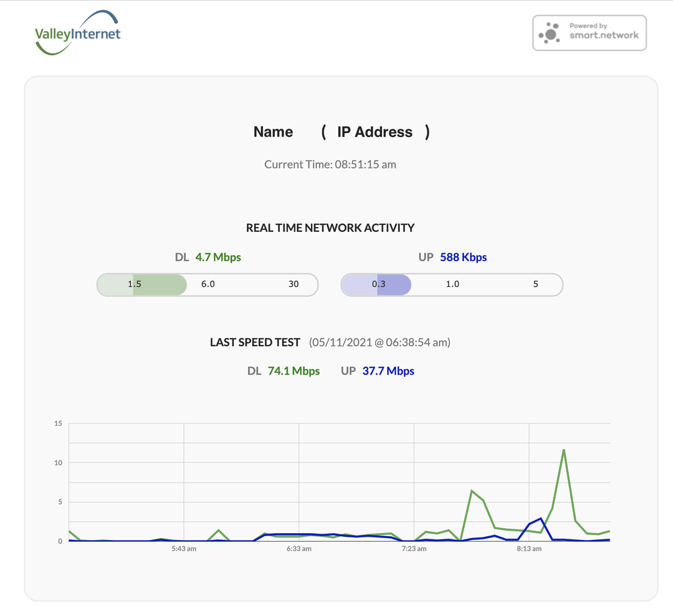Click the ValleyInternet logo
Screen dimensions: 673x616
point(78,31)
